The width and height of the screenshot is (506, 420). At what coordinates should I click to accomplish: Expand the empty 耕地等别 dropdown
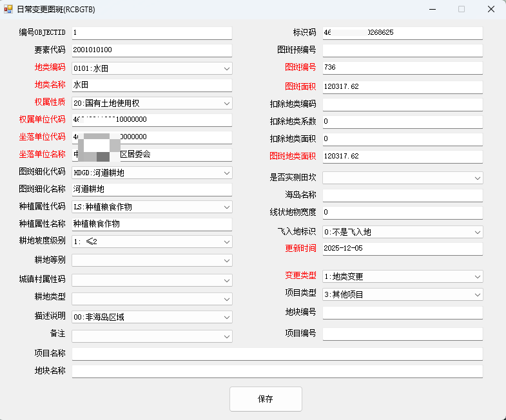(152, 261)
